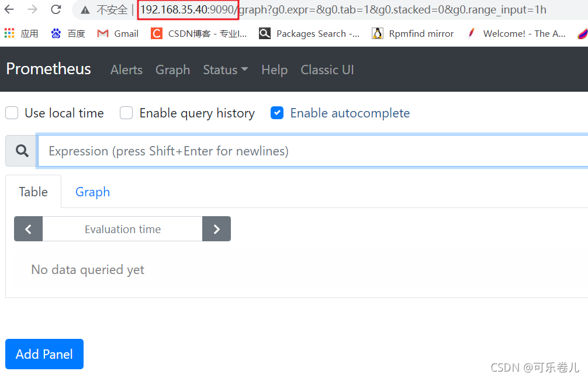The width and height of the screenshot is (588, 378).
Task: Click the magnifier search icon beside expression box
Action: pos(22,151)
